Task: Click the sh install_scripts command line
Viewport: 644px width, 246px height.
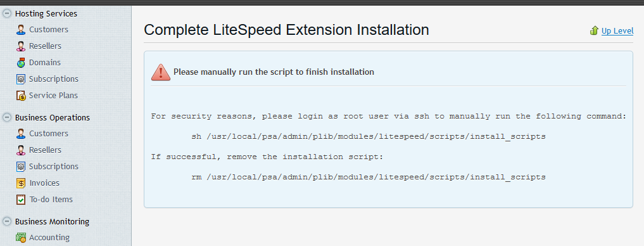Action: coord(369,136)
